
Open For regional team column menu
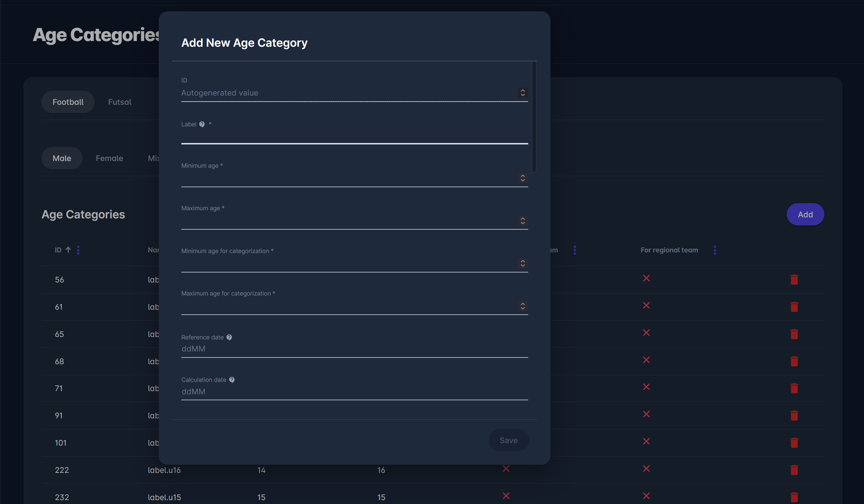(715, 250)
